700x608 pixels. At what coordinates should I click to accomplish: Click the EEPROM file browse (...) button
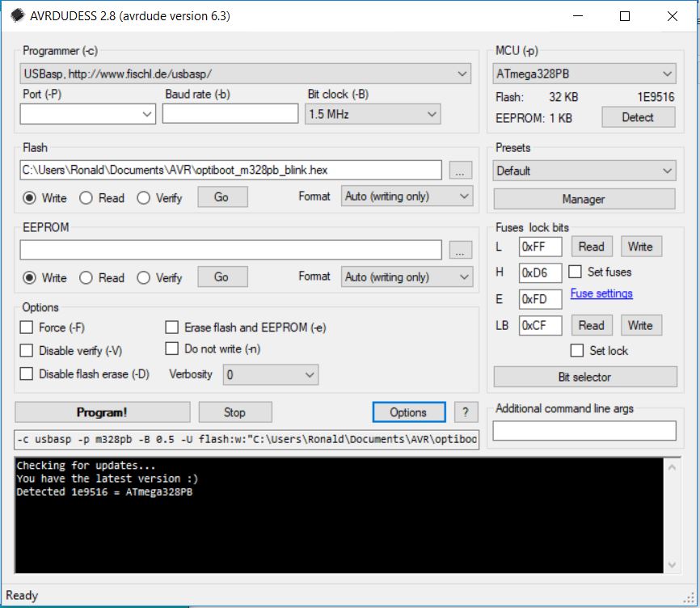click(460, 251)
